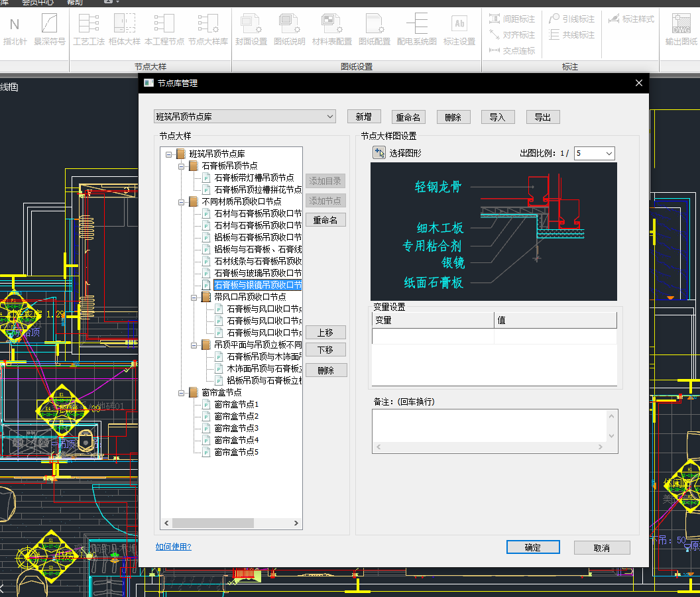This screenshot has height=597, width=700.
Task: Click the 输出图纸 DWG export icon
Action: click(681, 24)
